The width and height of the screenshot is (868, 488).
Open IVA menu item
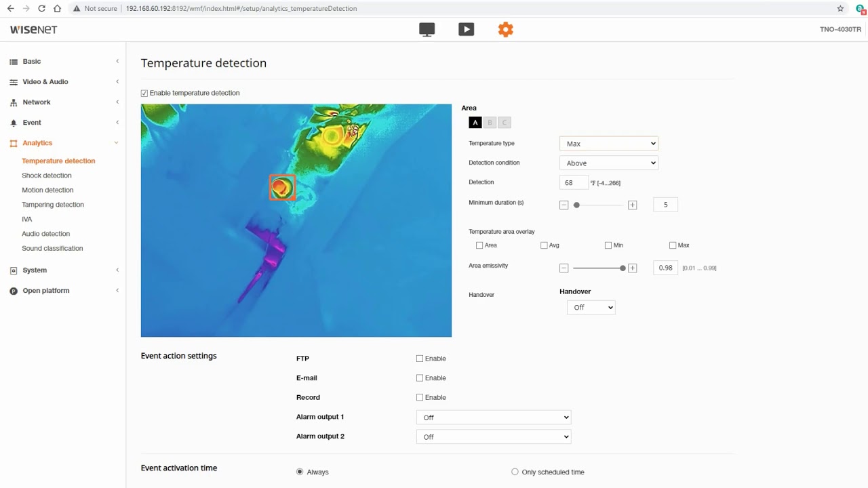27,220
